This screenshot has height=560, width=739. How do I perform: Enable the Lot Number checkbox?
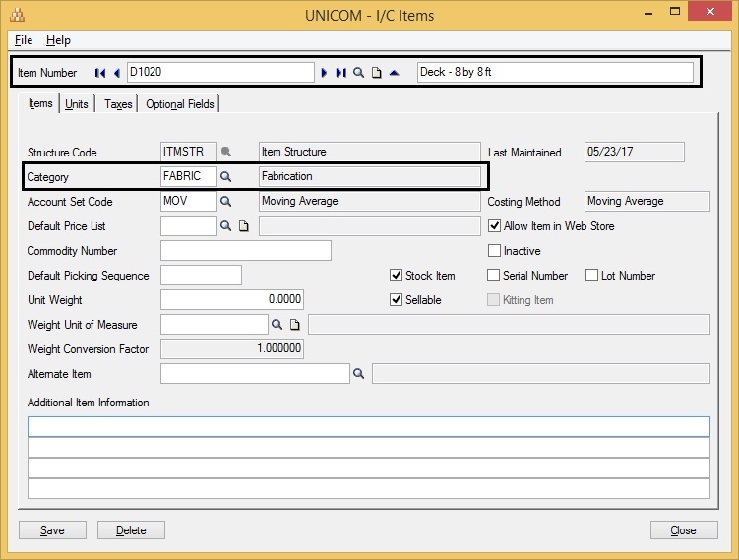[592, 276]
